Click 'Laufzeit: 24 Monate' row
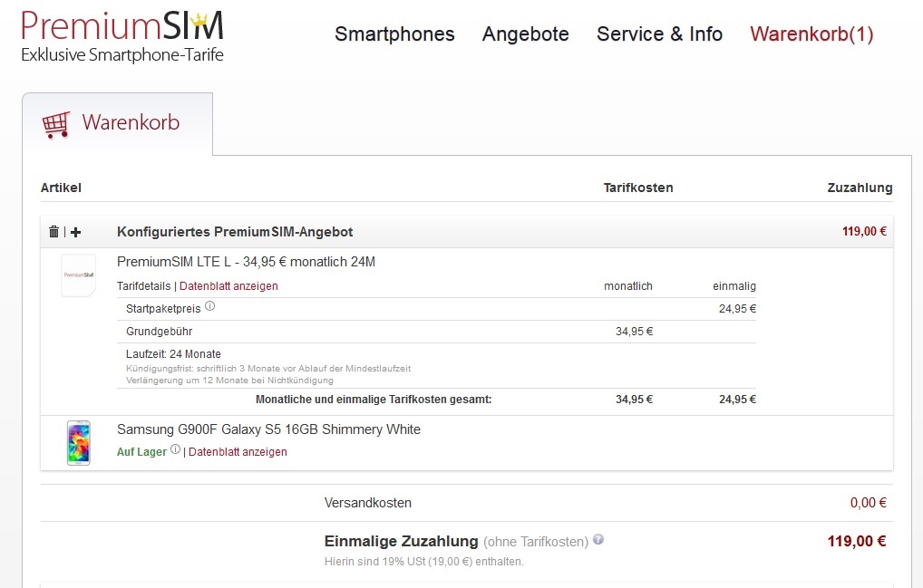This screenshot has width=923, height=588. pos(174,354)
